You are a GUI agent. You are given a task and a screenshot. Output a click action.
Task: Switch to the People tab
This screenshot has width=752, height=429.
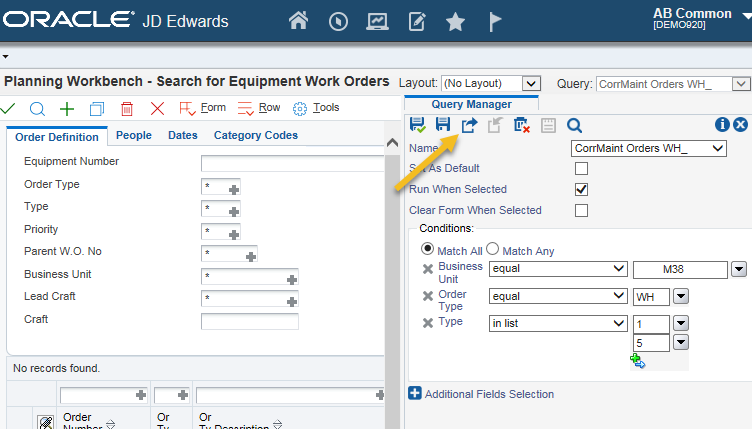(x=134, y=136)
